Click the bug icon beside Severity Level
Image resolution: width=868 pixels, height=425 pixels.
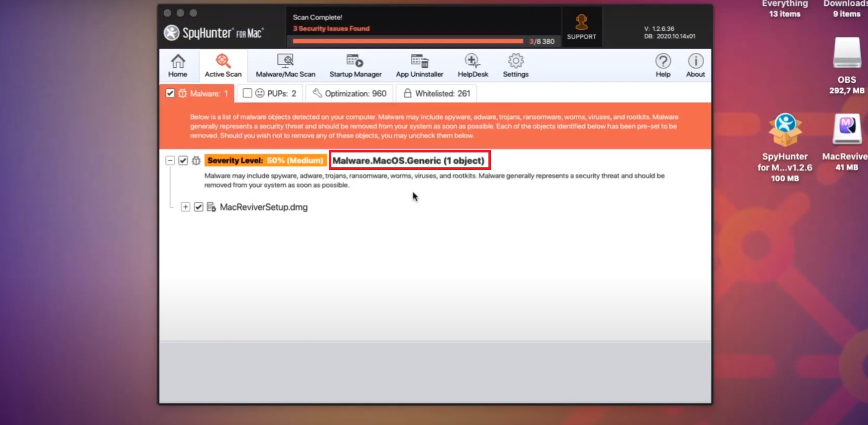tap(196, 161)
